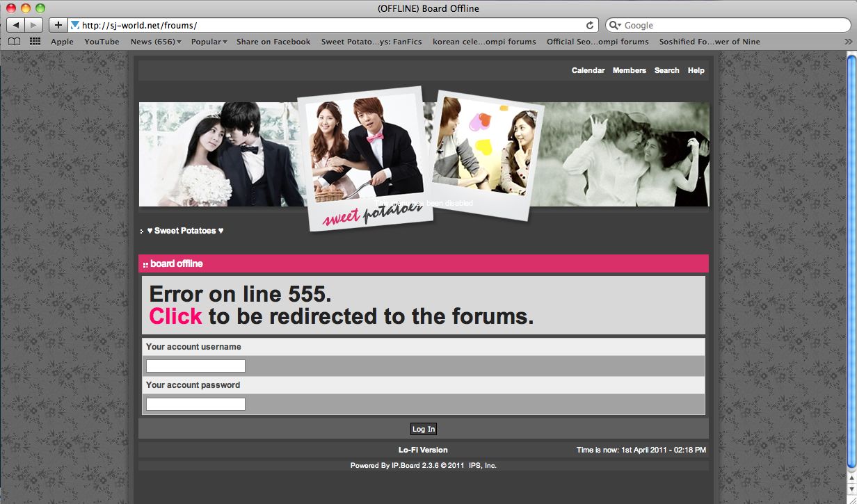The height and width of the screenshot is (504, 857).
Task: Open the Google search magnifier menu
Action: [616, 25]
